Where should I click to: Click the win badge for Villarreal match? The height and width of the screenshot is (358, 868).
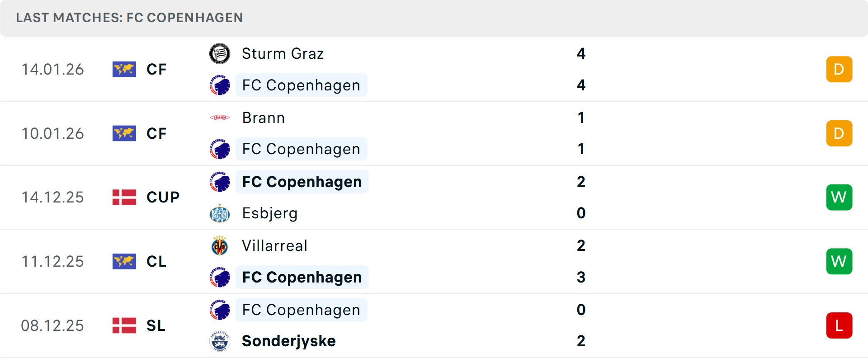coord(839,261)
